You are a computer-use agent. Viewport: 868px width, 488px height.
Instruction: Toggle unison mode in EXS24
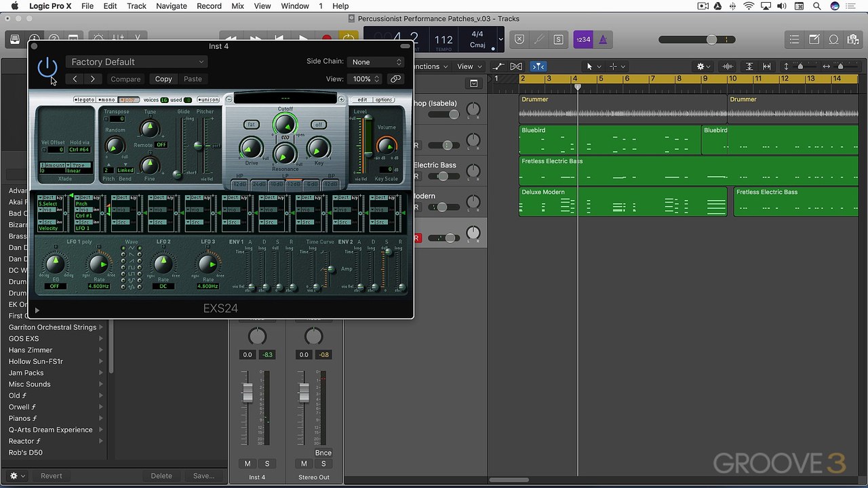click(208, 100)
